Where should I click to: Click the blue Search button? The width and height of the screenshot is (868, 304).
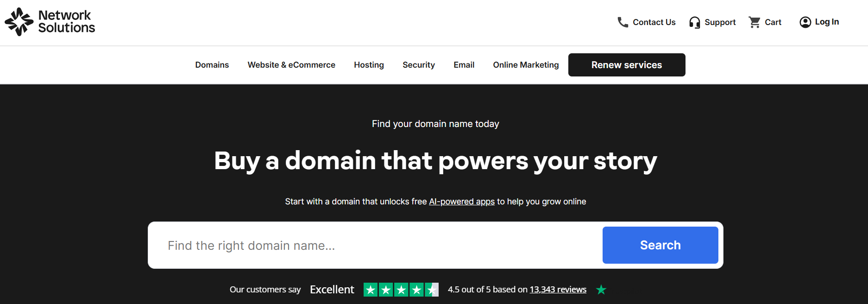click(660, 245)
